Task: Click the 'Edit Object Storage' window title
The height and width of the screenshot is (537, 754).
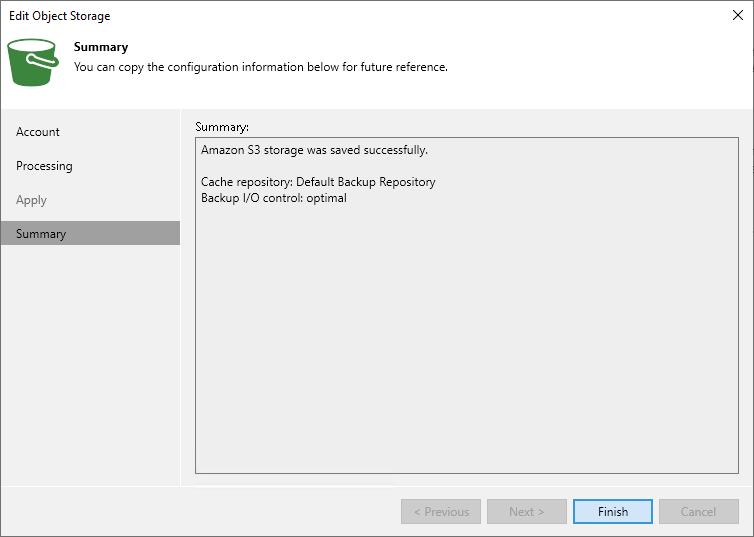Action: tap(60, 16)
